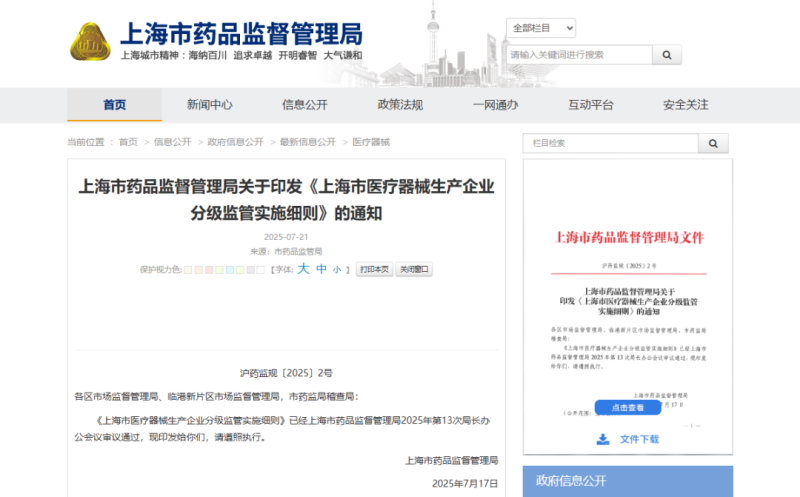This screenshot has height=497, width=800.
Task: Click the Shanghai drug administration logo emblem
Action: 90,42
